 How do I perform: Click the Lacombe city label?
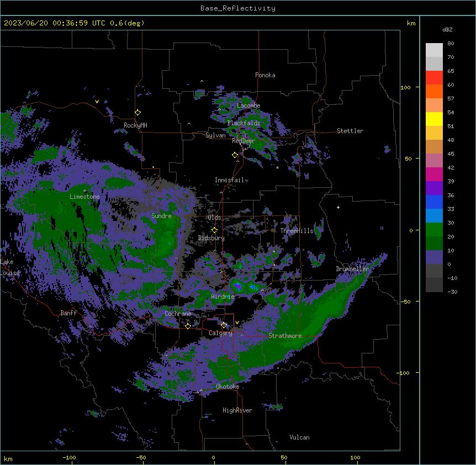tap(248, 105)
